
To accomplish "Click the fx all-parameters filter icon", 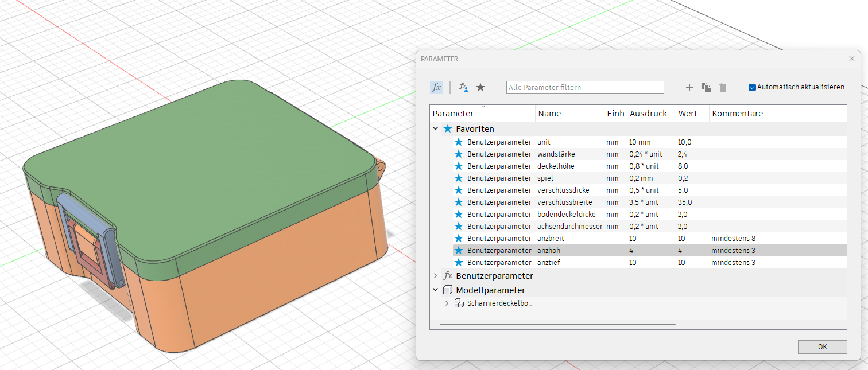I will 436,87.
